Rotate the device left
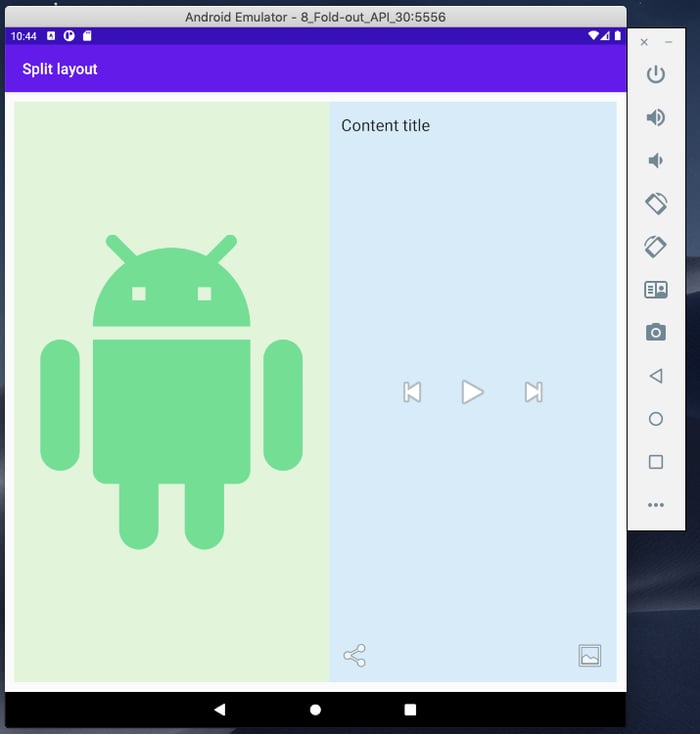Screen dimensions: 700x734 click(x=656, y=204)
